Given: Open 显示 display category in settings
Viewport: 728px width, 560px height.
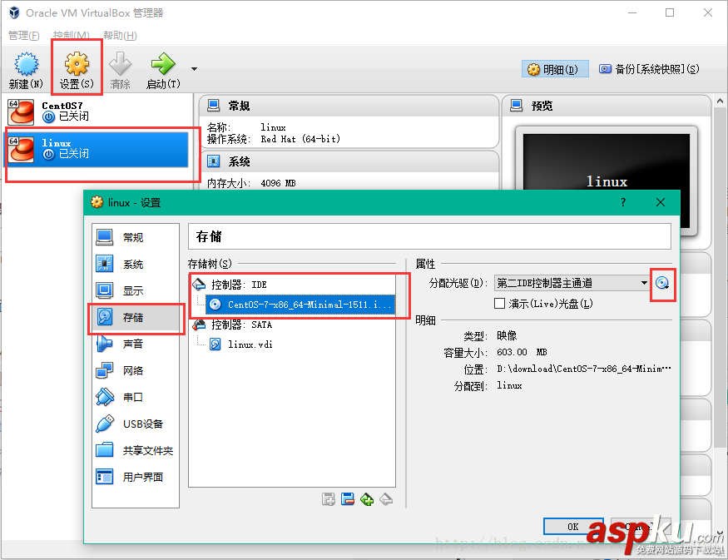Looking at the screenshot, I should (135, 290).
